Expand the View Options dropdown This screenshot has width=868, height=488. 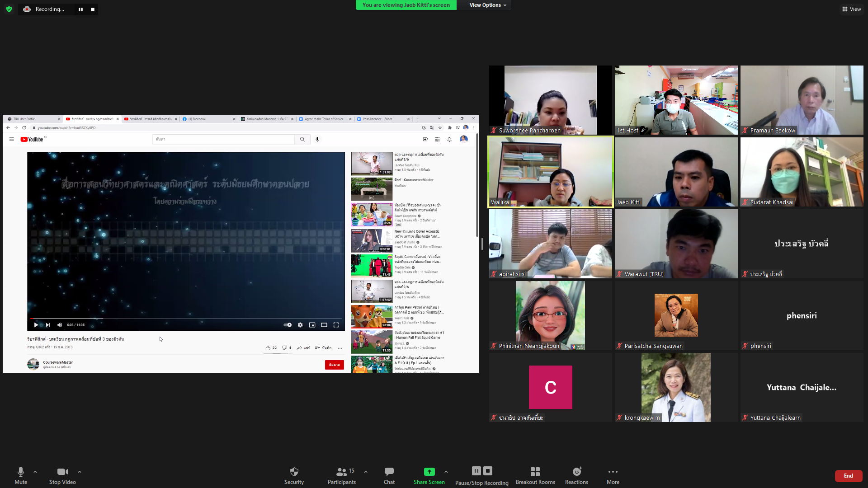point(487,5)
